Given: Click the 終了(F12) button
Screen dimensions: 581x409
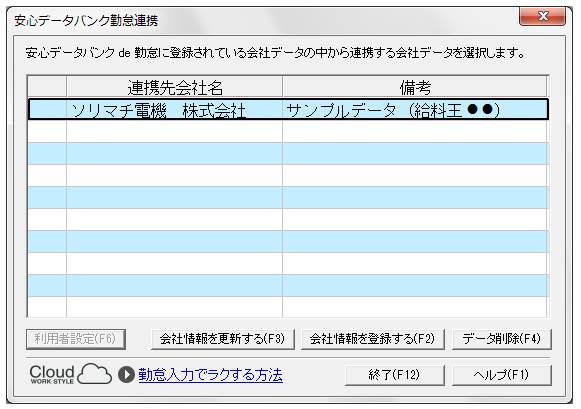Looking at the screenshot, I should [x=394, y=375].
